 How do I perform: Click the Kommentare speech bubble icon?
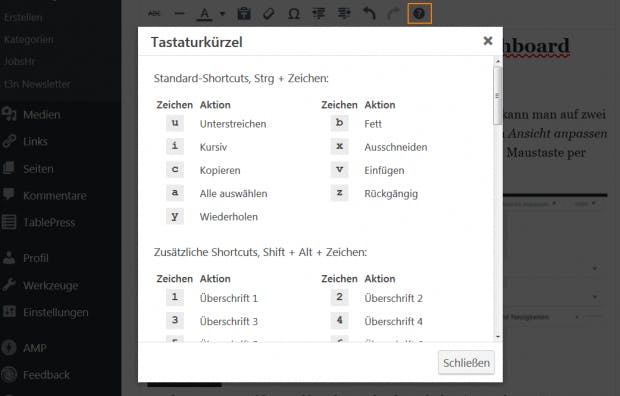pos(9,195)
